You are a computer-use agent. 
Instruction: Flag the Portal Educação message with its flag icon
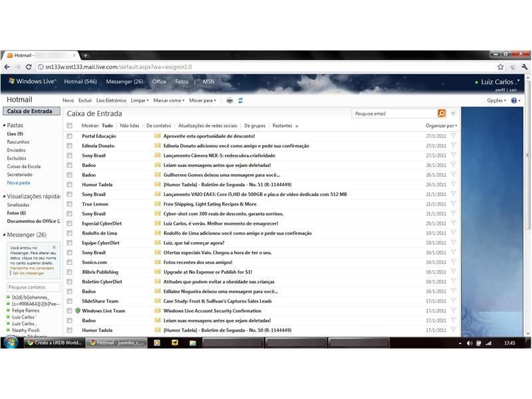(453, 136)
